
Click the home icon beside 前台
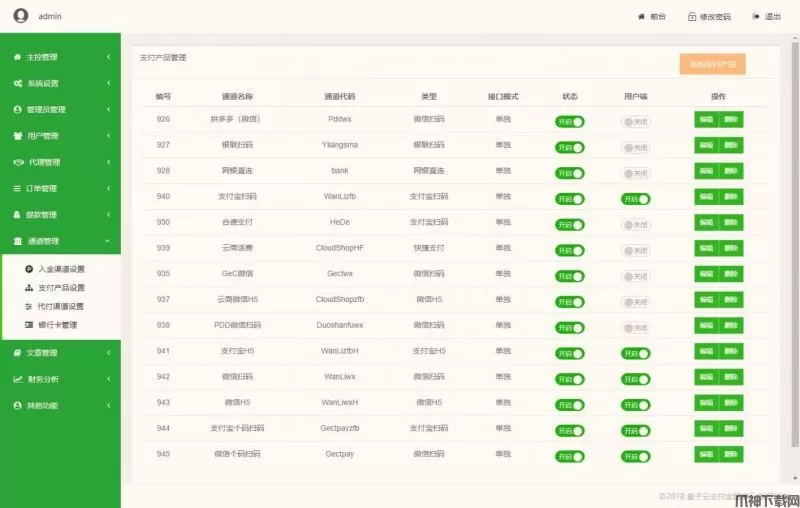click(x=641, y=17)
